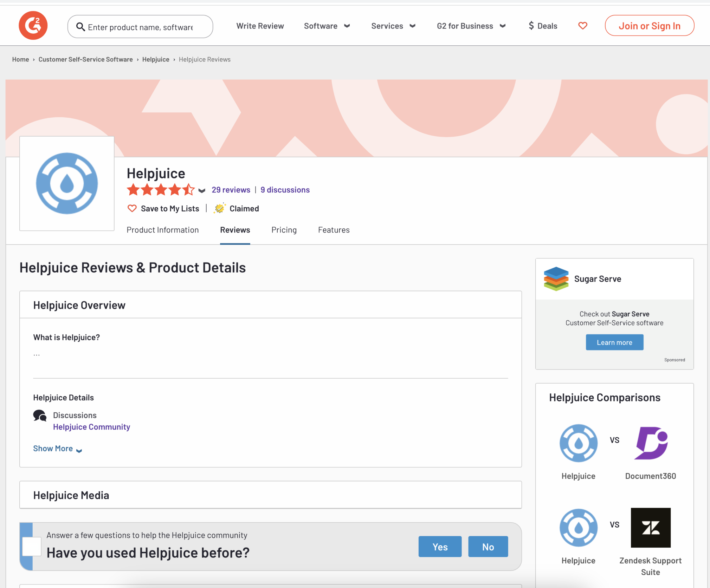This screenshot has height=588, width=710.
Task: Answer No to having used Helpjuice
Action: (x=488, y=547)
